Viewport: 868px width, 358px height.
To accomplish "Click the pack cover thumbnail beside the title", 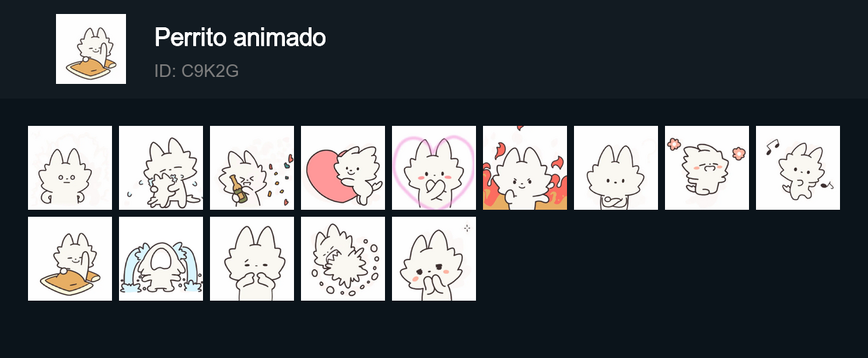I will coord(91,49).
